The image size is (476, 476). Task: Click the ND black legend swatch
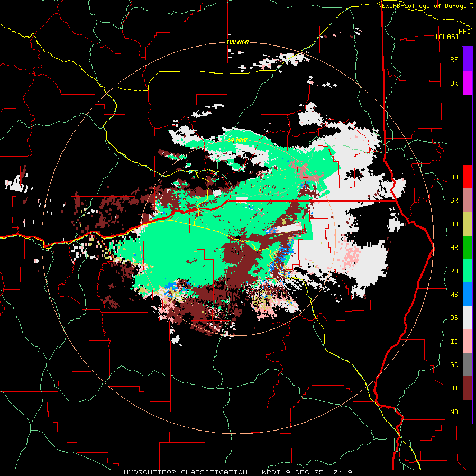pyautogui.click(x=467, y=411)
